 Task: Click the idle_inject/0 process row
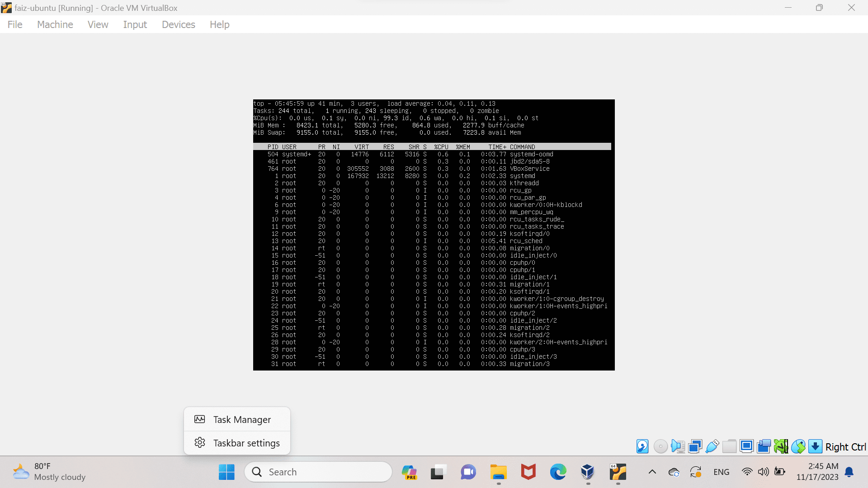[x=432, y=255]
